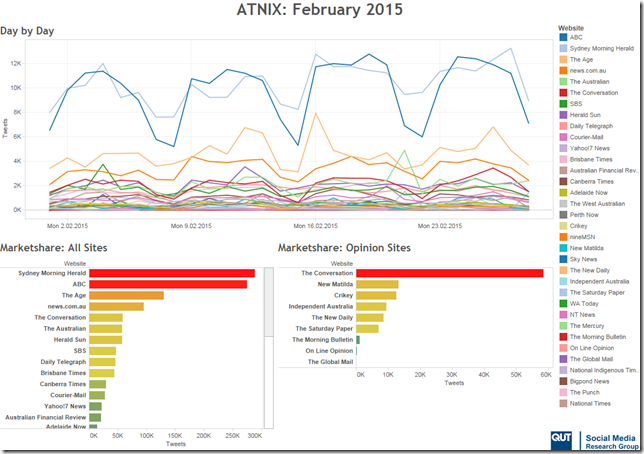Select the Sydney Morning Herald legend swatch

563,48
